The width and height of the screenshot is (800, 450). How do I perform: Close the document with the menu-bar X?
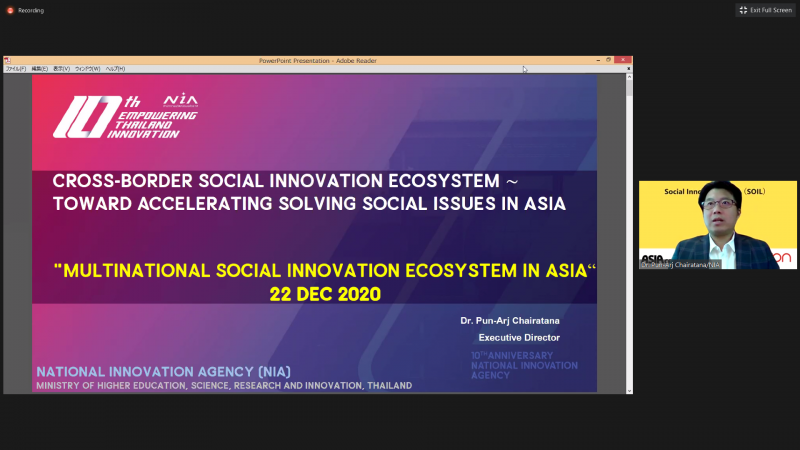[628, 69]
